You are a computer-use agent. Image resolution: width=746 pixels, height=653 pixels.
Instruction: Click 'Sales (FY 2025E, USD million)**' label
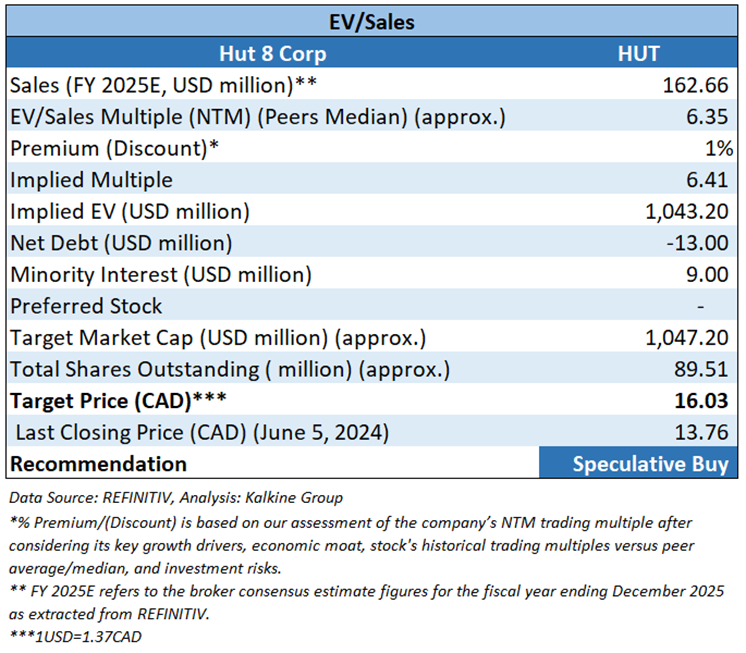coord(163,86)
